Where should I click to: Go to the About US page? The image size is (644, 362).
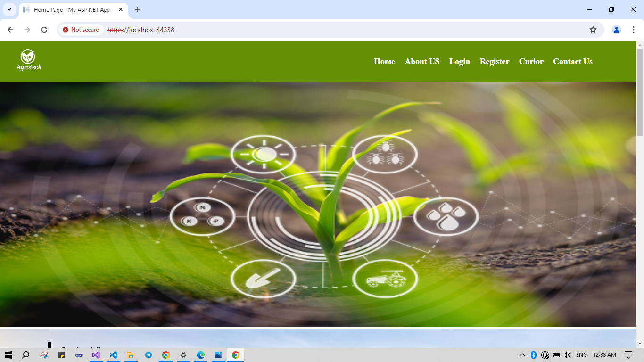(422, 61)
